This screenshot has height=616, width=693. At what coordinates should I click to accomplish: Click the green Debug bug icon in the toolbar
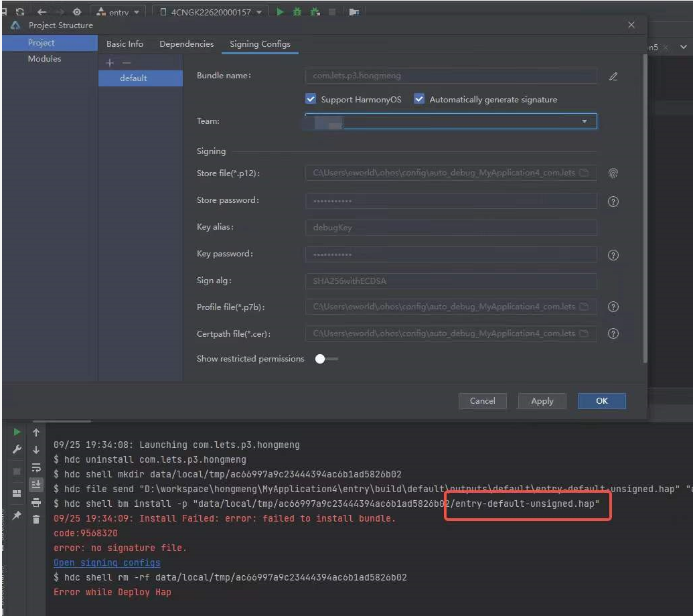[x=297, y=12]
